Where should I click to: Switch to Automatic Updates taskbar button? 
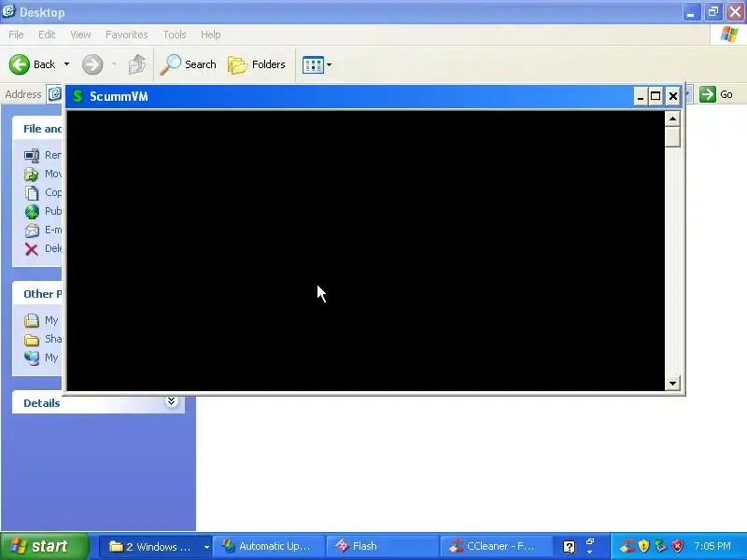click(269, 546)
